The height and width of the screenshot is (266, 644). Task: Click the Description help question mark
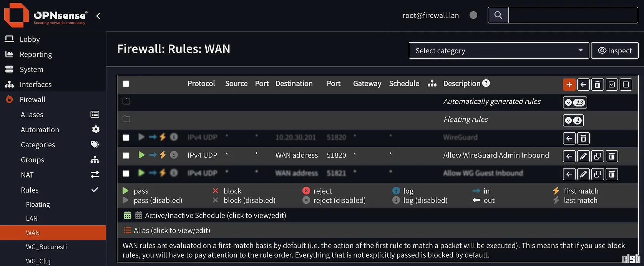486,83
